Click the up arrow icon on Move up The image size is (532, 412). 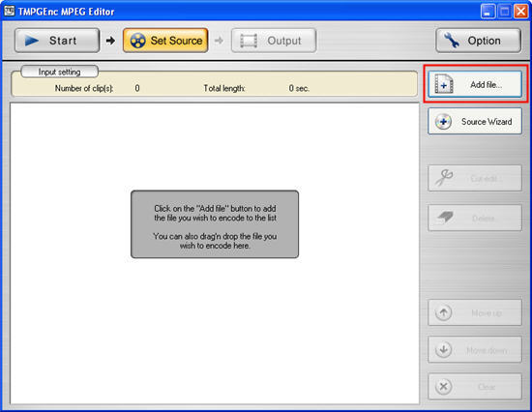[443, 312]
